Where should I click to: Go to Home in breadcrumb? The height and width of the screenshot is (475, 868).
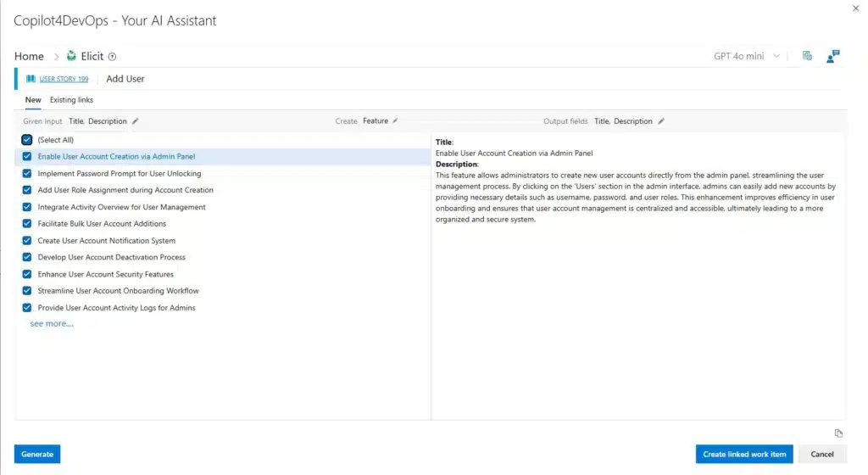[29, 56]
